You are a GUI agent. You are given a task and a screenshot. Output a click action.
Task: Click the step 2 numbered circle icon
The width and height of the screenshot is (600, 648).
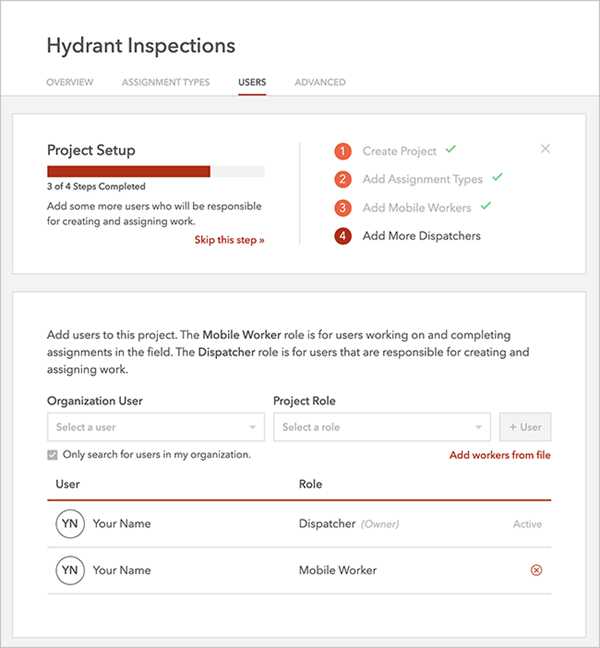343,179
